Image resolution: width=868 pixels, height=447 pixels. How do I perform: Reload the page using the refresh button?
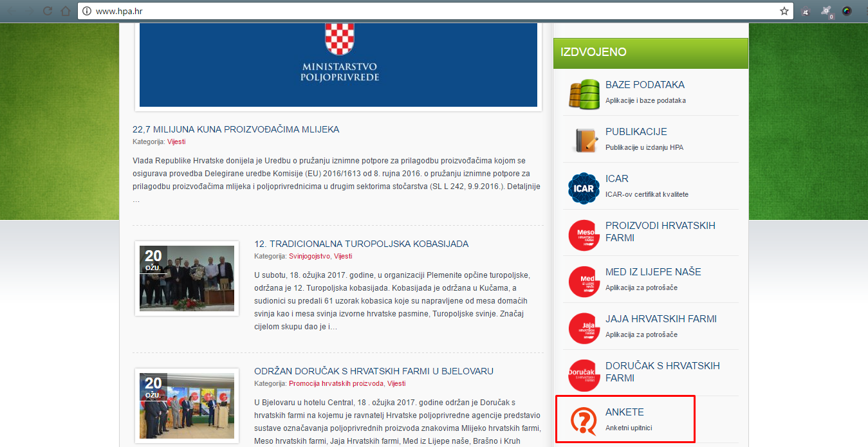pyautogui.click(x=47, y=11)
